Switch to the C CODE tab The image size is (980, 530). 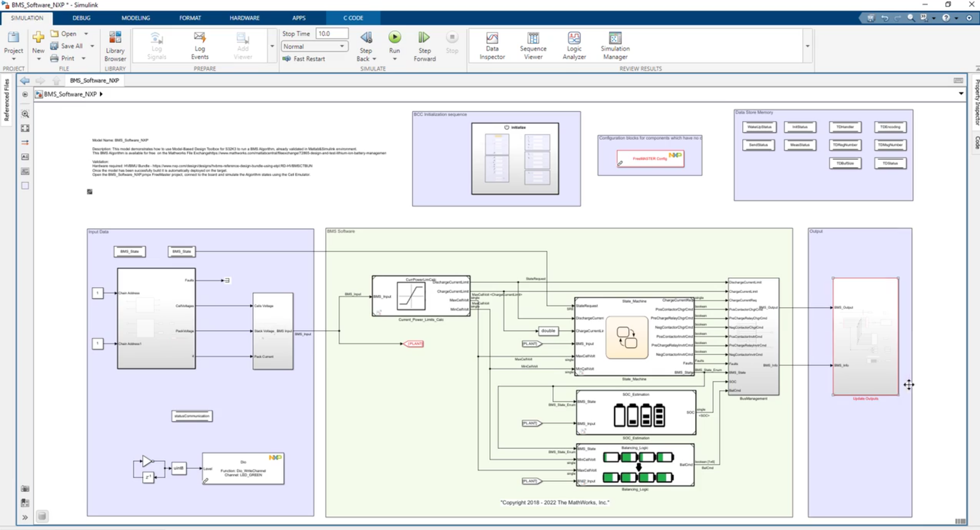[x=353, y=17]
